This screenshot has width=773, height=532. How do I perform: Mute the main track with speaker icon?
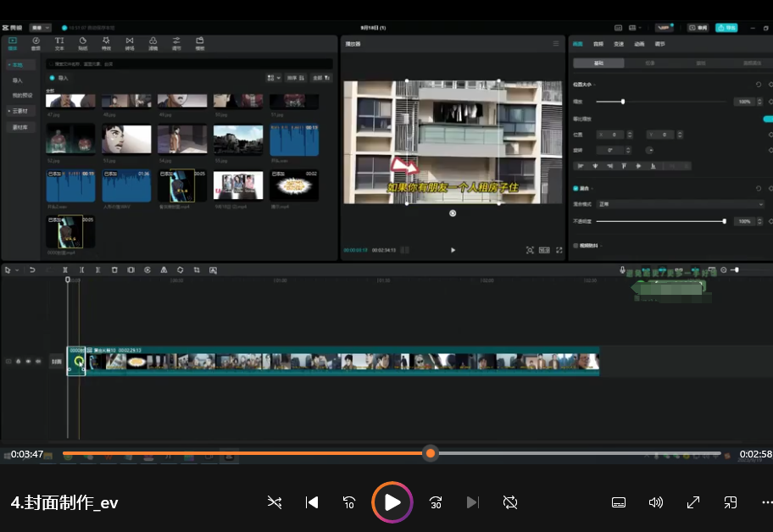tap(38, 362)
